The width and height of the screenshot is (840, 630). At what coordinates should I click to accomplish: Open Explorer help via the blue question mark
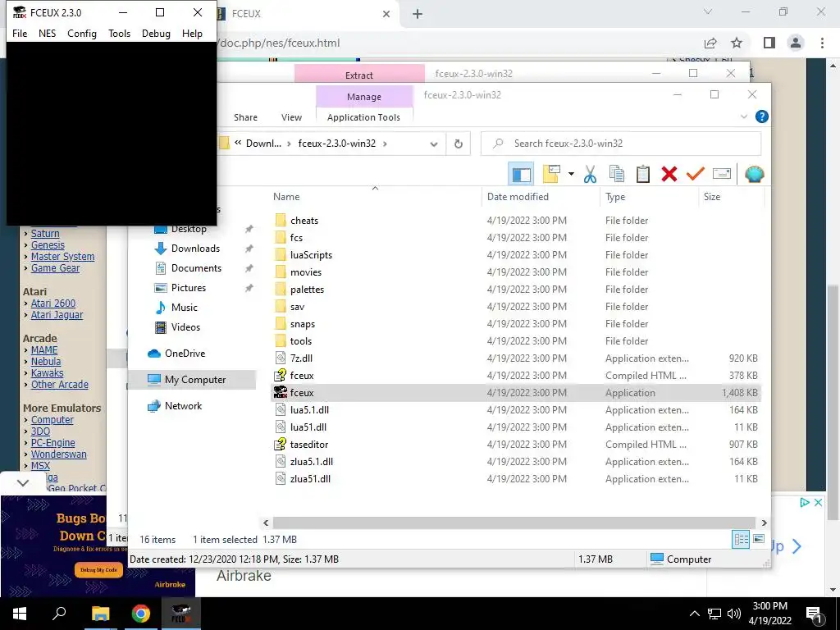point(761,116)
